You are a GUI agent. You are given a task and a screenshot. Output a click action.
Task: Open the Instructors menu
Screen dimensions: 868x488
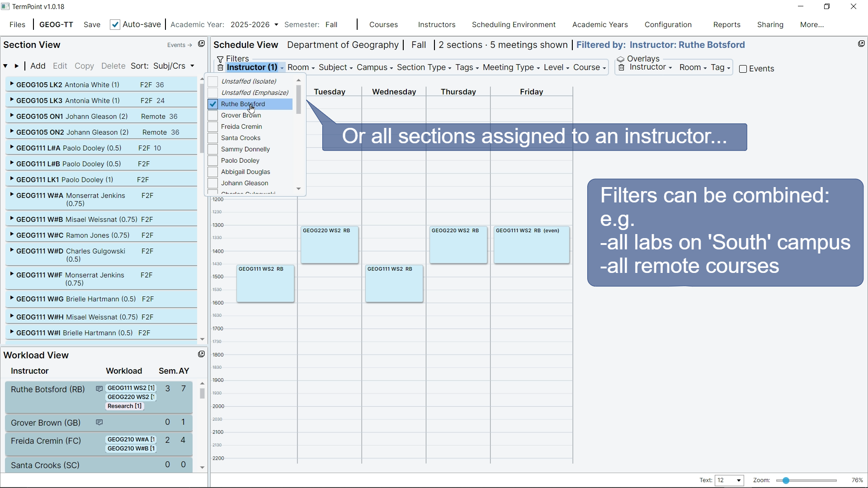(436, 25)
